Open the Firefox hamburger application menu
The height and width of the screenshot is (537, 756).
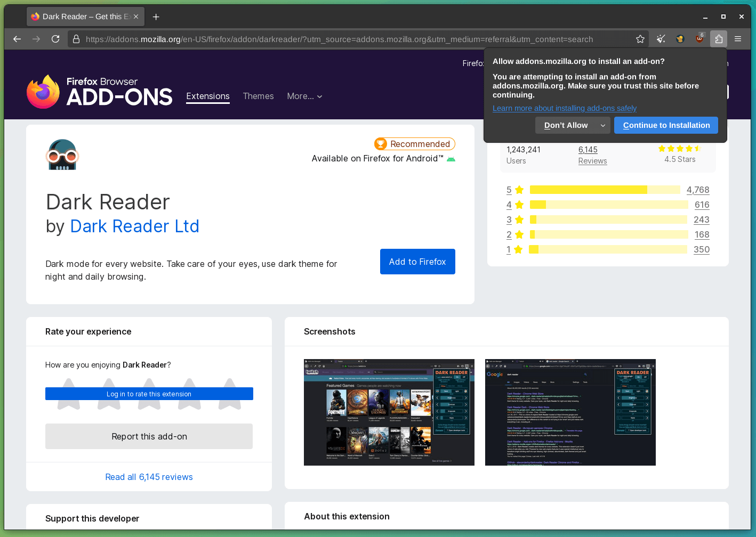coord(738,38)
